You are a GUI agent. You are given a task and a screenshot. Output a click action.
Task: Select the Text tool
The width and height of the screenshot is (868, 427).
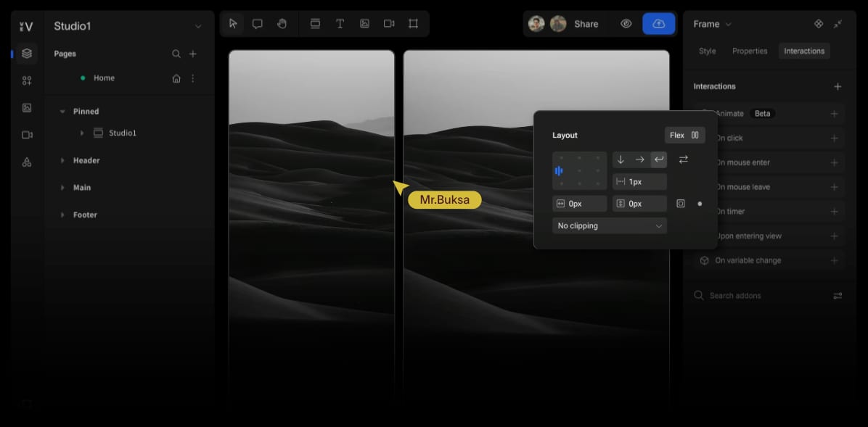(x=340, y=23)
